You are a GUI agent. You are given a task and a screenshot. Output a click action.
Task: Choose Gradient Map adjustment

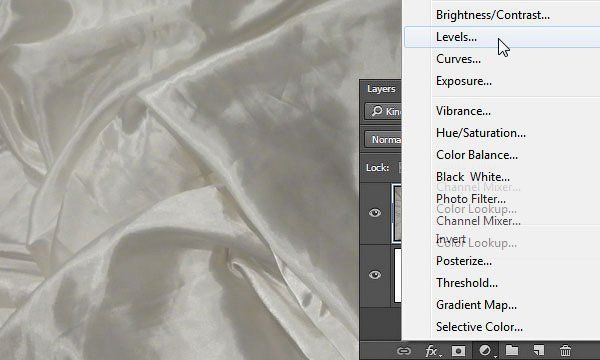coord(476,305)
